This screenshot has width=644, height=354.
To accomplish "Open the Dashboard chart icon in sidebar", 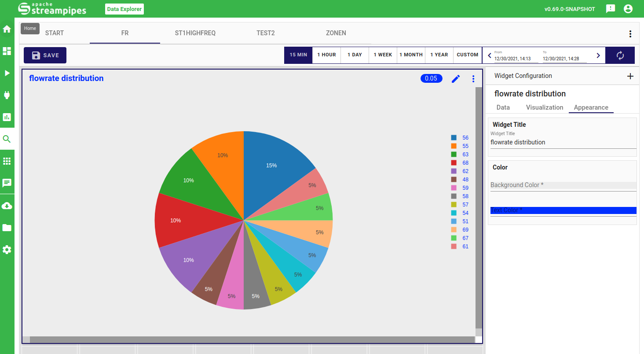I will pyautogui.click(x=7, y=117).
